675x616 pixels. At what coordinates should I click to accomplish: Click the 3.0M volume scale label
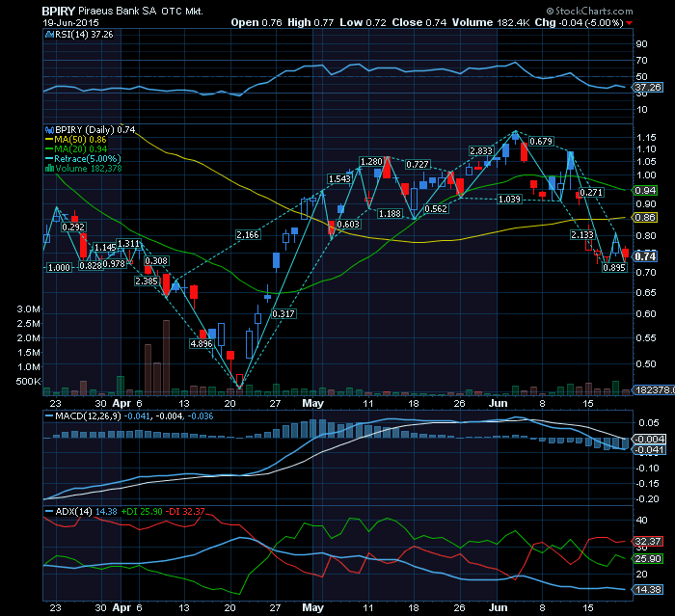(x=28, y=308)
